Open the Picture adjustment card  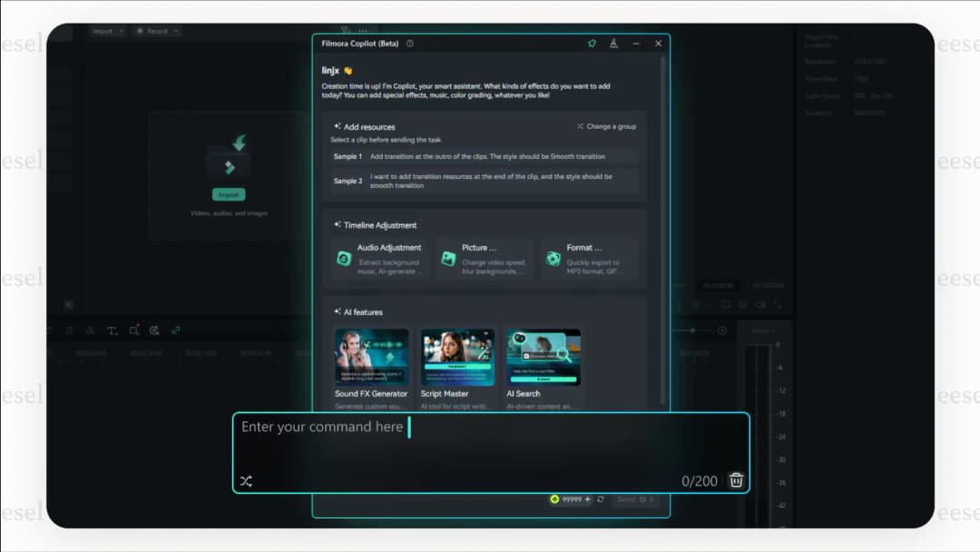(485, 260)
